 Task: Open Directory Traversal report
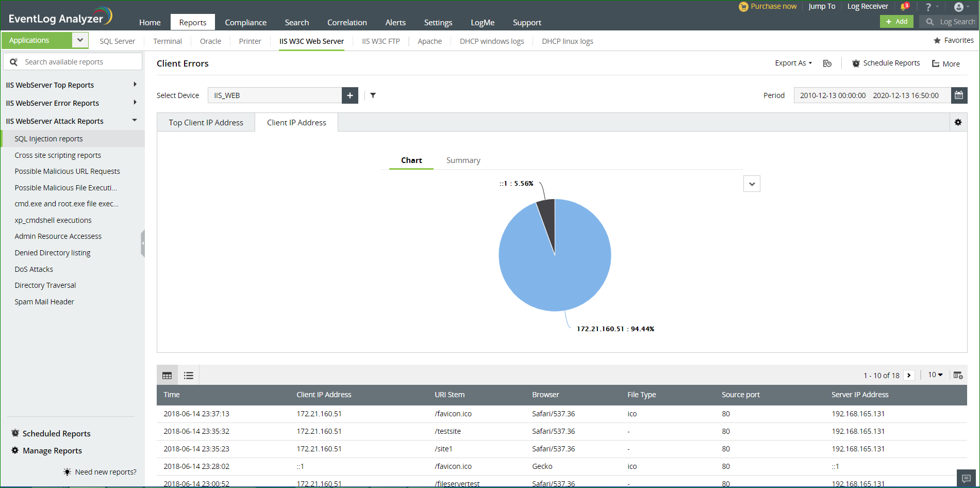click(45, 285)
